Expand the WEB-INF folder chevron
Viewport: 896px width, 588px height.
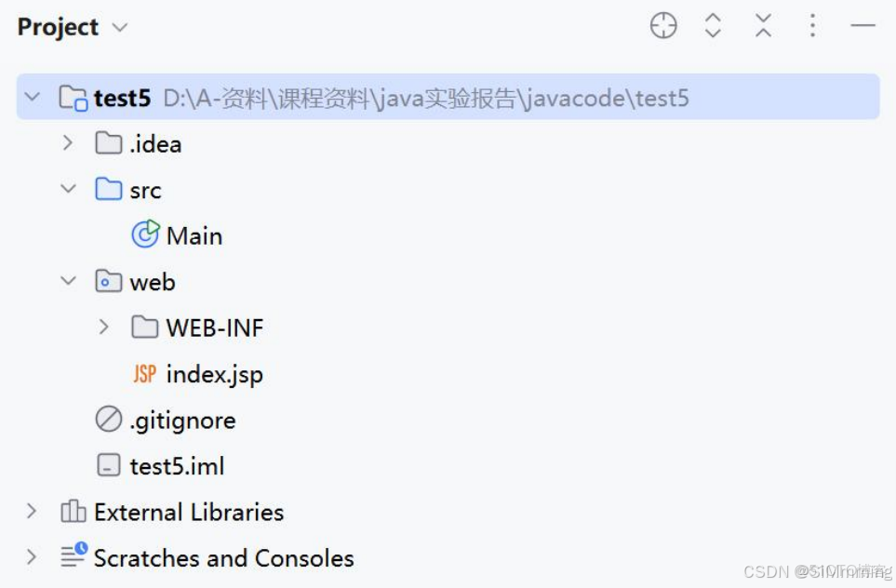pos(103,327)
